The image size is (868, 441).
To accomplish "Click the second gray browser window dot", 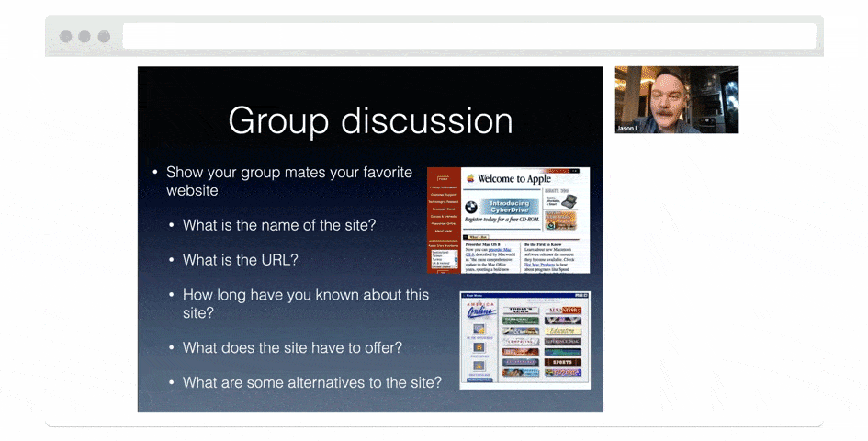I will 85,37.
